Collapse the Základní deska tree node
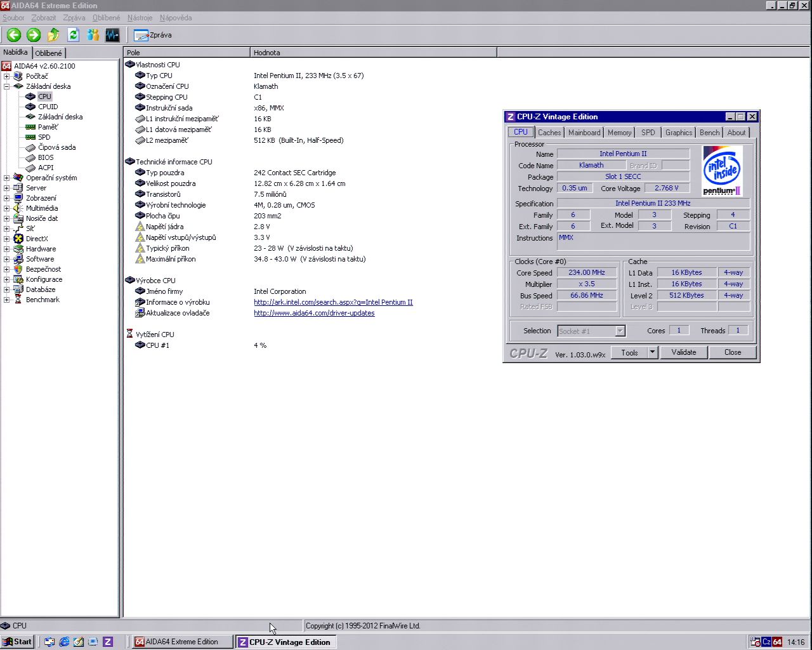Image resolution: width=812 pixels, height=650 pixels. point(7,86)
